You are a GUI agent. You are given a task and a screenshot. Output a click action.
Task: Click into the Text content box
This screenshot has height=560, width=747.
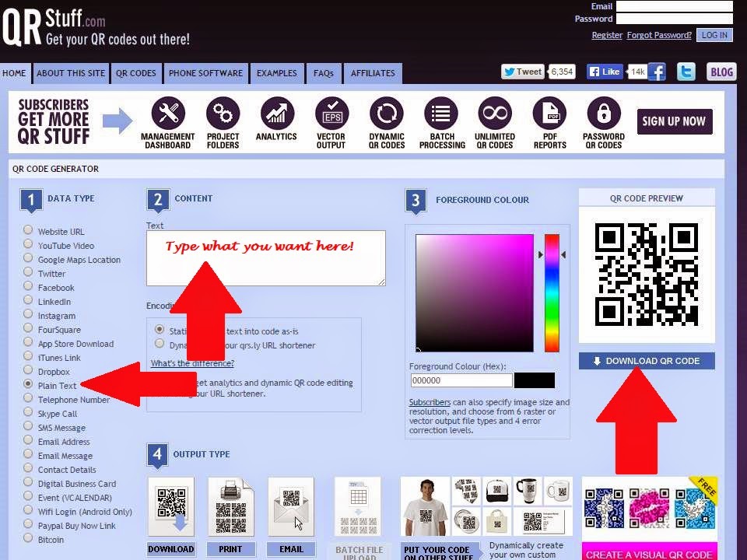pyautogui.click(x=266, y=258)
